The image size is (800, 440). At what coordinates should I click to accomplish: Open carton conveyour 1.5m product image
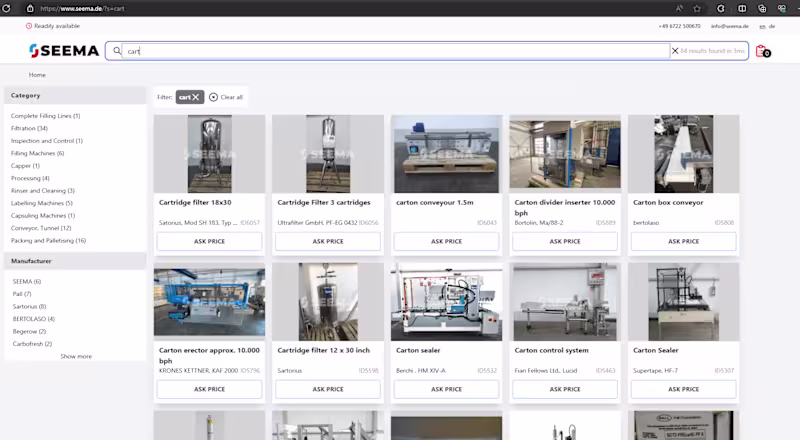pyautogui.click(x=446, y=153)
